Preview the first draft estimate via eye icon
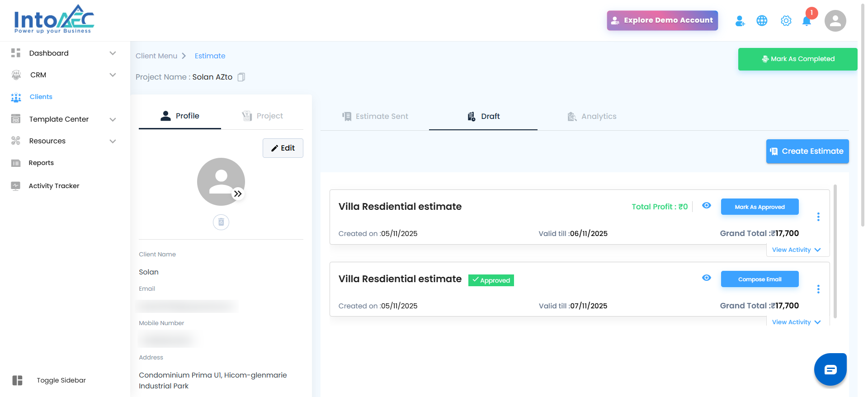Screen dimensions: 868x397 pos(707,206)
